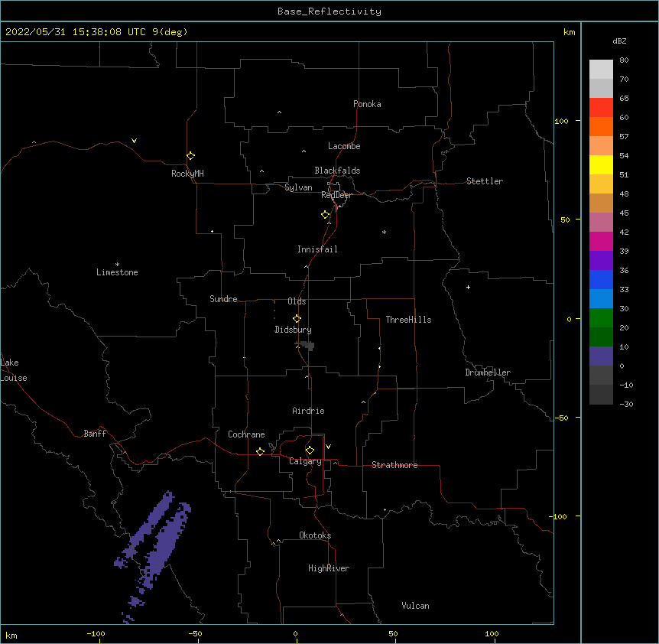Click the magenta 39-42 dBZ legend swatch
Viewport: 659px width, 644px height.
[601, 241]
